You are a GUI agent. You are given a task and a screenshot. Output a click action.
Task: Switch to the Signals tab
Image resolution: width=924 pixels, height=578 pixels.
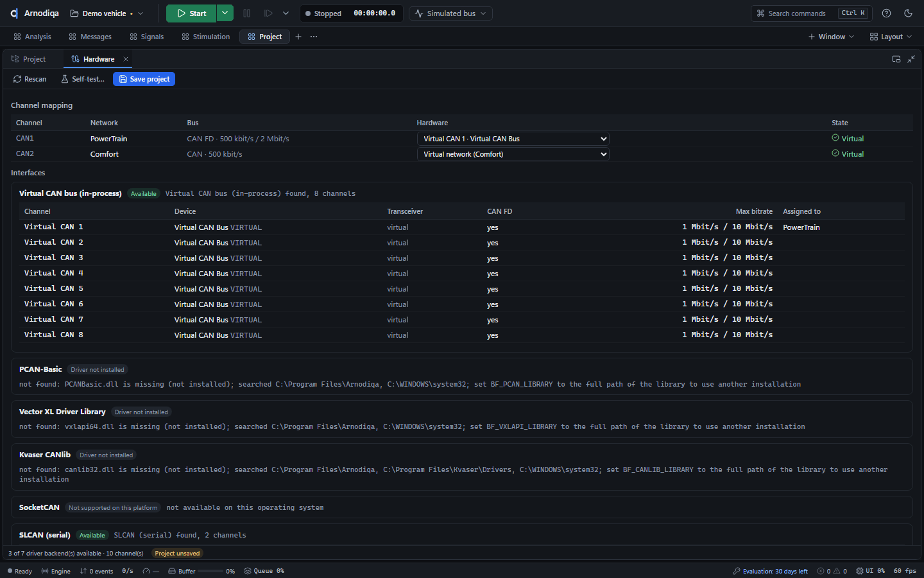(x=147, y=37)
